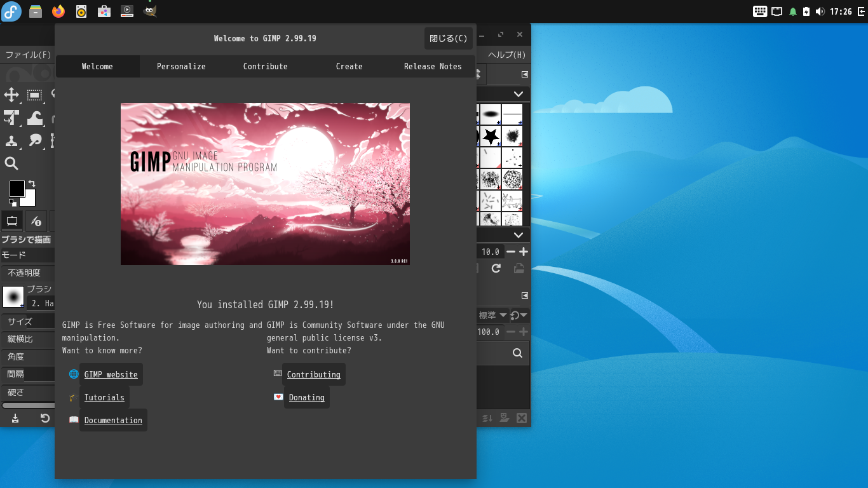The width and height of the screenshot is (868, 488).
Task: Open the Donating link
Action: [x=307, y=397]
